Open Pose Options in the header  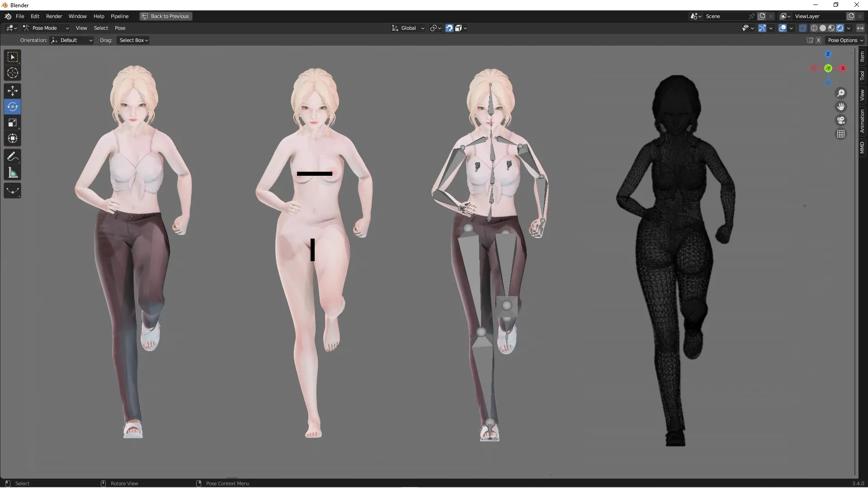tap(845, 40)
